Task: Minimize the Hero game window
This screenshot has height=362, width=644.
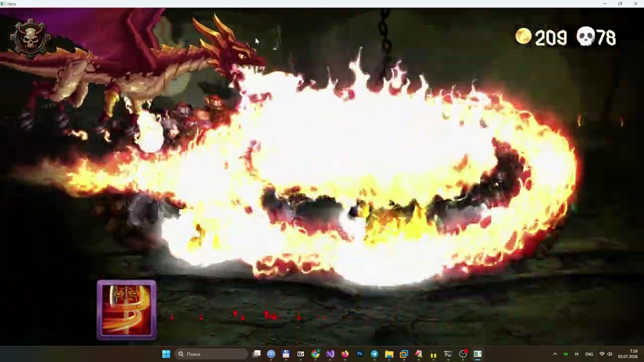Action: click(605, 4)
